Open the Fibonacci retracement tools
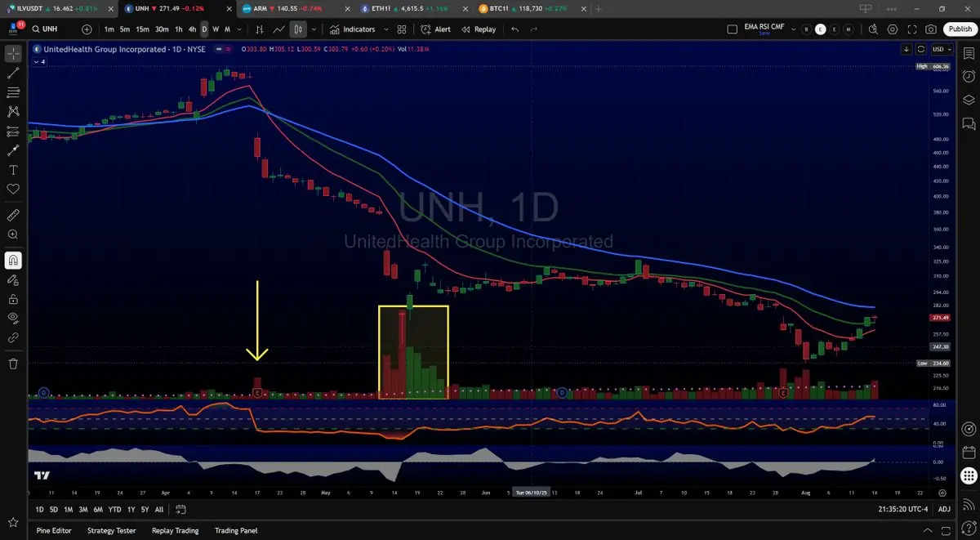The image size is (980, 540). [x=13, y=92]
